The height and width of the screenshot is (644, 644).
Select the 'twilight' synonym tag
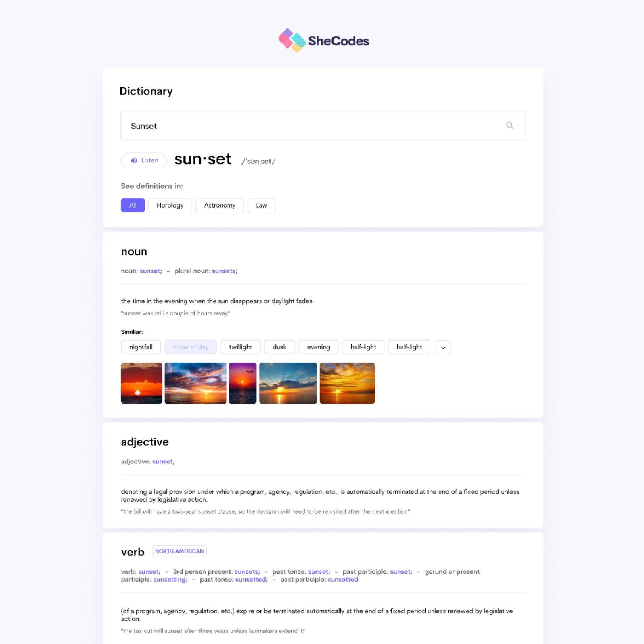(240, 347)
